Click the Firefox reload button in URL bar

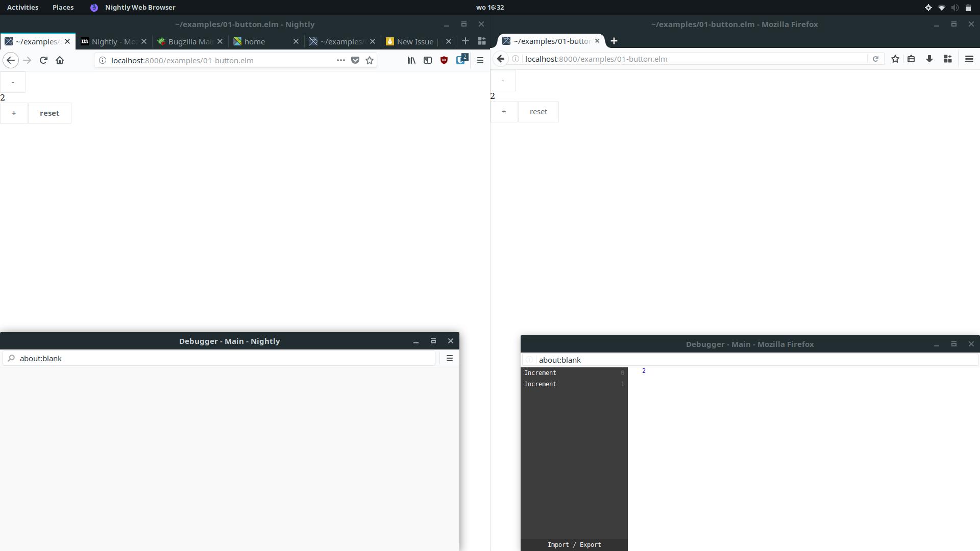pyautogui.click(x=875, y=59)
